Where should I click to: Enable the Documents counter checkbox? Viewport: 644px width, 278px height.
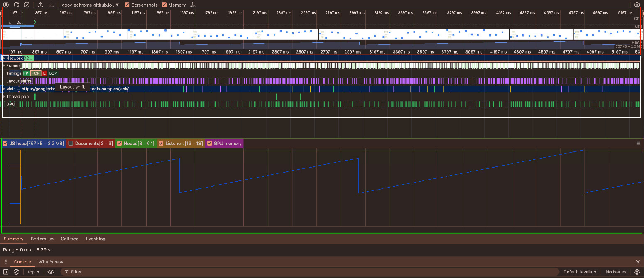(71, 144)
